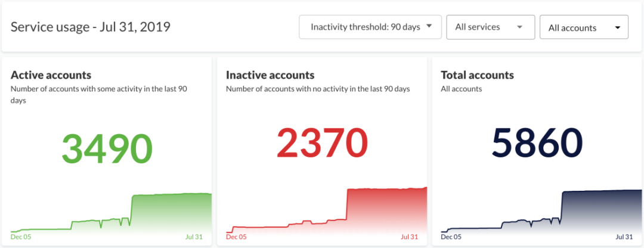Image resolution: width=644 pixels, height=248 pixels.
Task: Expand the All accounts dropdown
Action: pos(584,27)
